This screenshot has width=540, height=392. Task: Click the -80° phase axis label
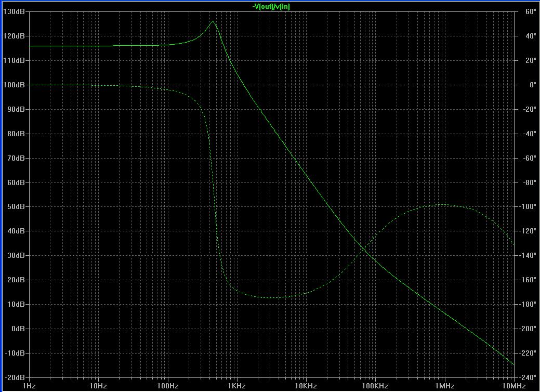click(x=530, y=182)
